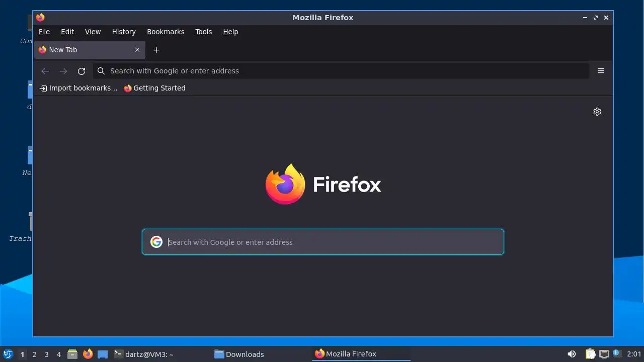
Task: Open a new tab with plus button
Action: tap(156, 50)
